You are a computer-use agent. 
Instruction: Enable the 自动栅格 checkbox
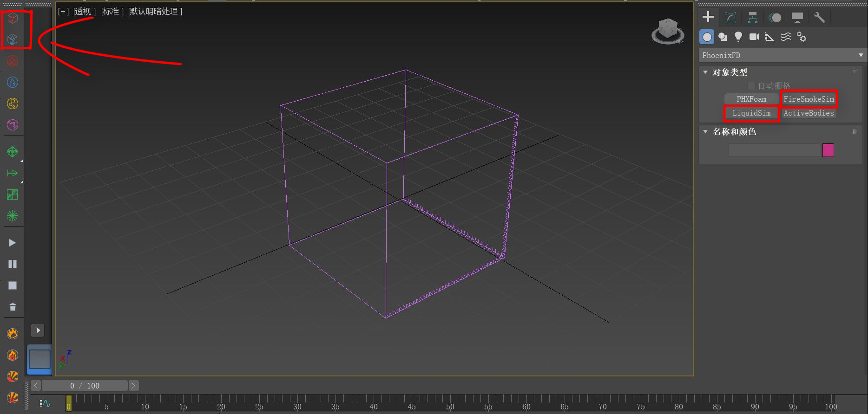(x=751, y=86)
